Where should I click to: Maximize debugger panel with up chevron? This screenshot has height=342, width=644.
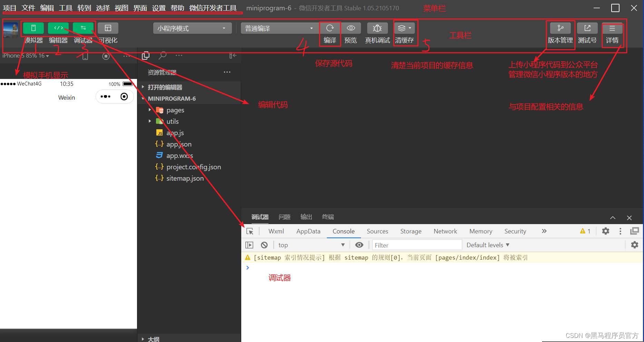[613, 218]
